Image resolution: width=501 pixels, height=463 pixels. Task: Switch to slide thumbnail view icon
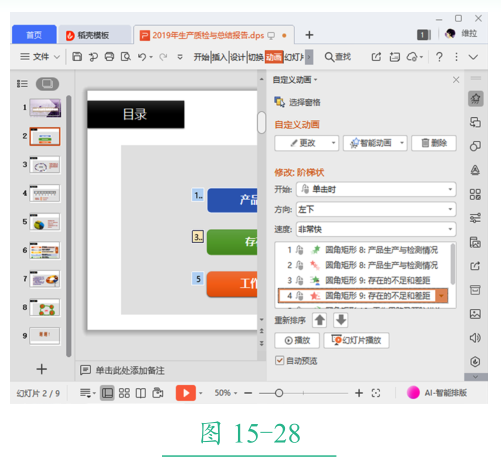click(47, 84)
